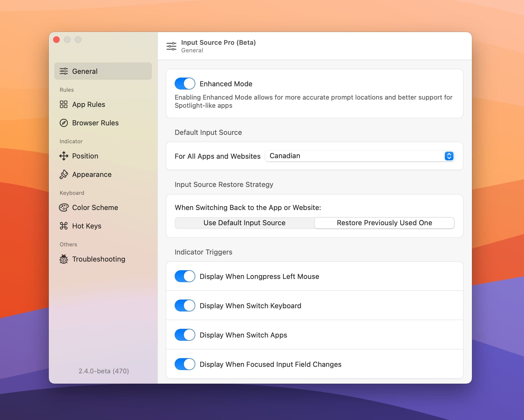Viewport: 524px width, 420px height.
Task: Select Restore Previously Used One strategy
Action: pos(384,222)
